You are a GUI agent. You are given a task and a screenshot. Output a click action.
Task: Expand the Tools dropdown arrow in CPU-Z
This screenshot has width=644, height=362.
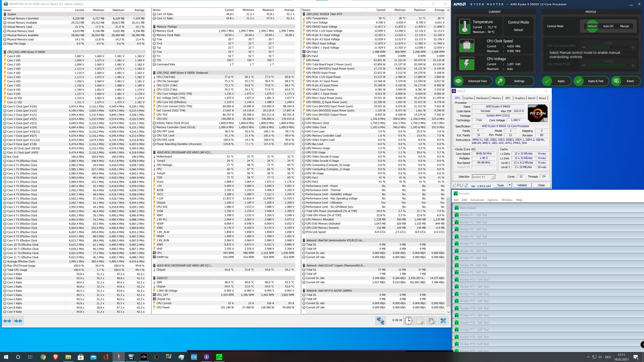pos(509,185)
